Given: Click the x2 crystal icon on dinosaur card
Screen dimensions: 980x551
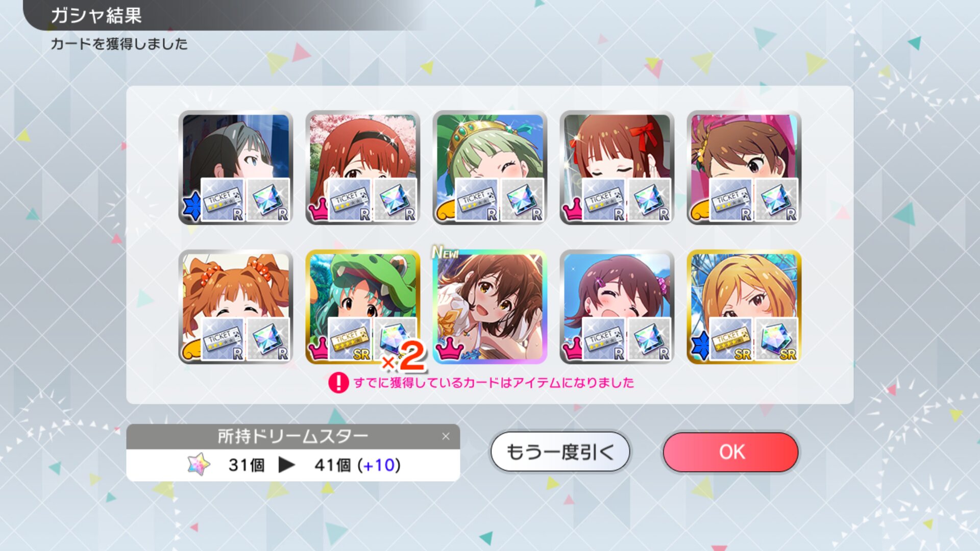Looking at the screenshot, I should pyautogui.click(x=395, y=339).
